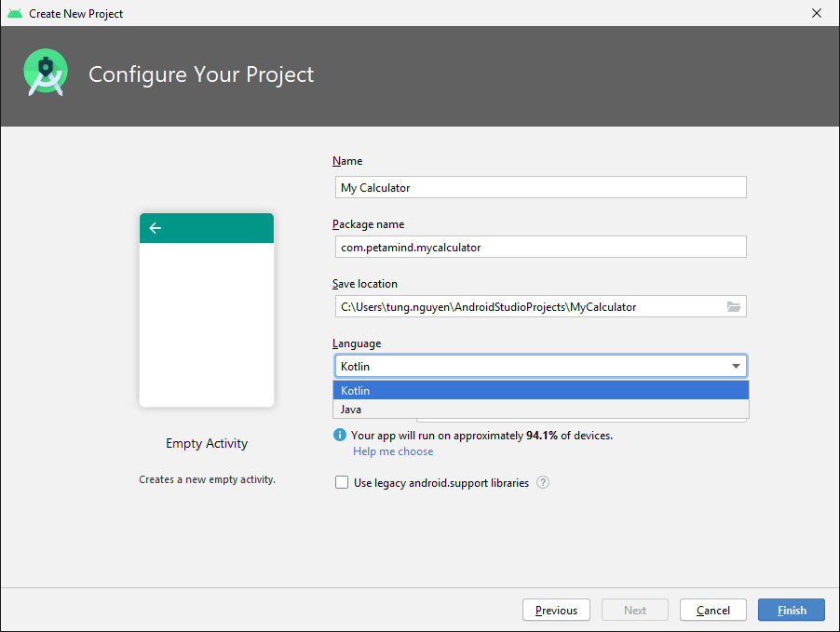The width and height of the screenshot is (840, 632).
Task: Select Kotlin in the language dropdown
Action: [x=540, y=390]
